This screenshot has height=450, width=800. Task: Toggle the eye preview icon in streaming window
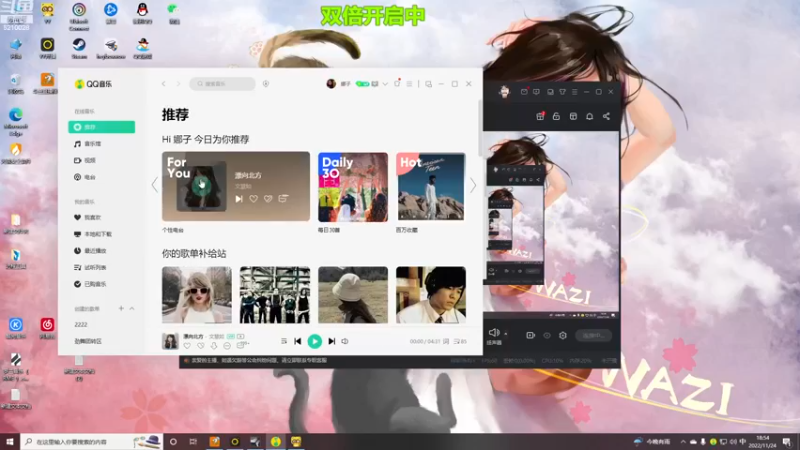coord(547,336)
